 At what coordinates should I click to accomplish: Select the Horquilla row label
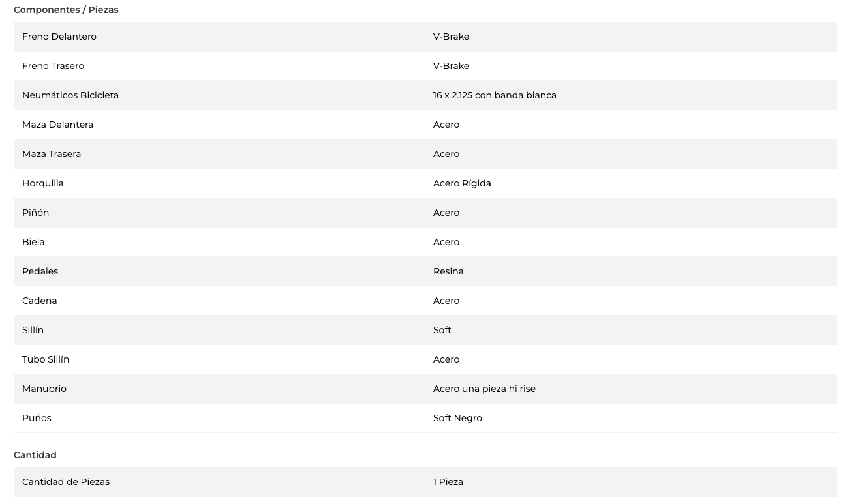43,183
